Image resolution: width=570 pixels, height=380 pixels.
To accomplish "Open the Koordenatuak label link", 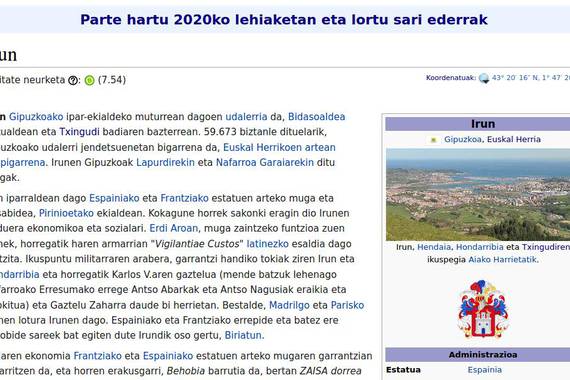I will click(450, 77).
